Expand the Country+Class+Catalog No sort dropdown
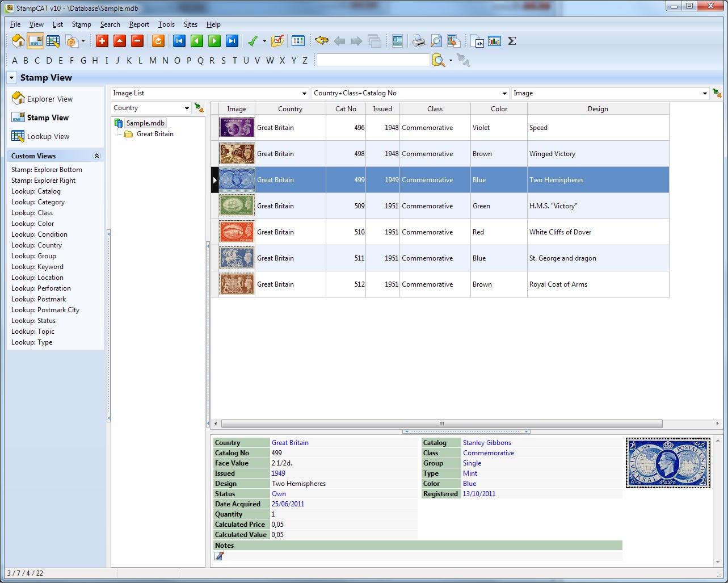Viewport: 728px width, 583px height. pos(504,94)
